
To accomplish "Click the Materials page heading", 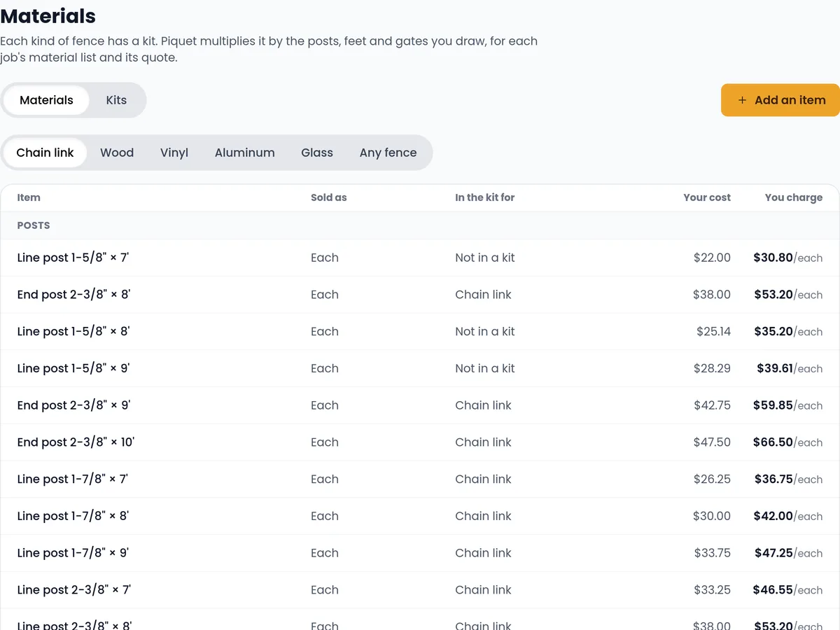I will (48, 15).
